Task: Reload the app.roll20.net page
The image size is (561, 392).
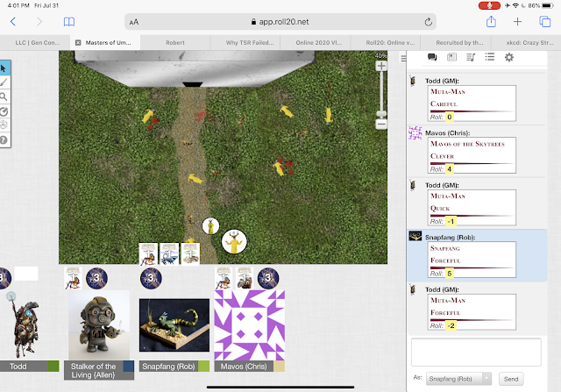Action: tap(428, 22)
